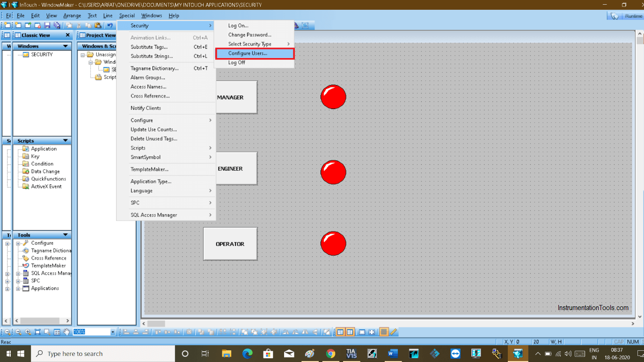Open the Windows menu in menu bar

[x=152, y=15]
